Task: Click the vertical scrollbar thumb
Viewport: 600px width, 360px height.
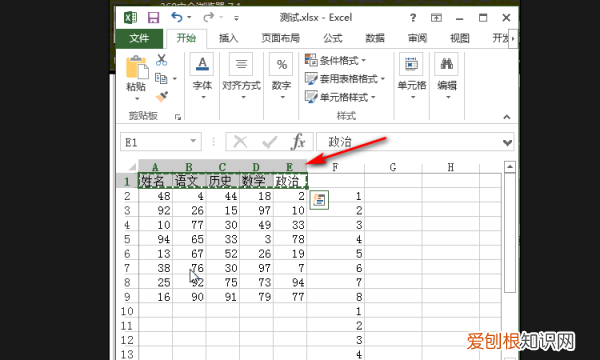Action: pyautogui.click(x=510, y=233)
